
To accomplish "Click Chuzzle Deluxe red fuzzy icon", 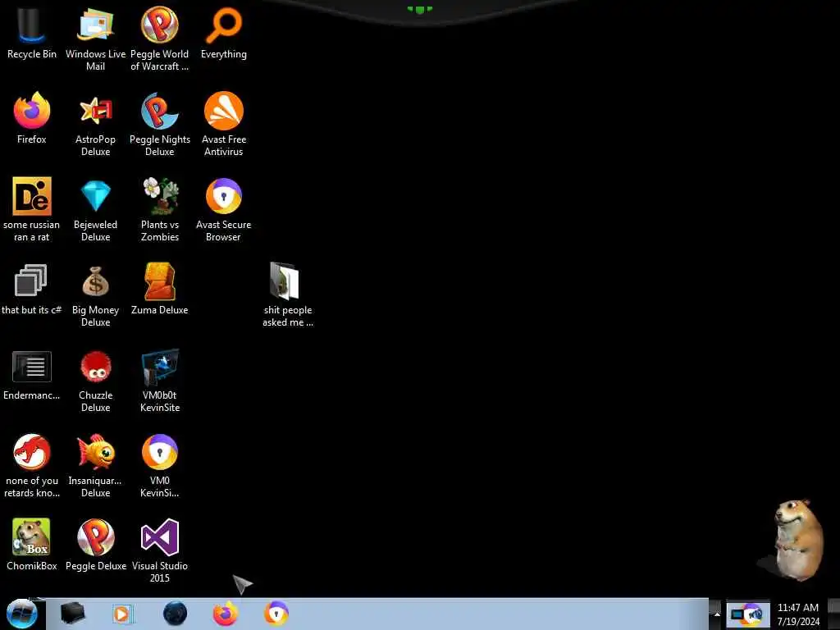I will tap(95, 381).
